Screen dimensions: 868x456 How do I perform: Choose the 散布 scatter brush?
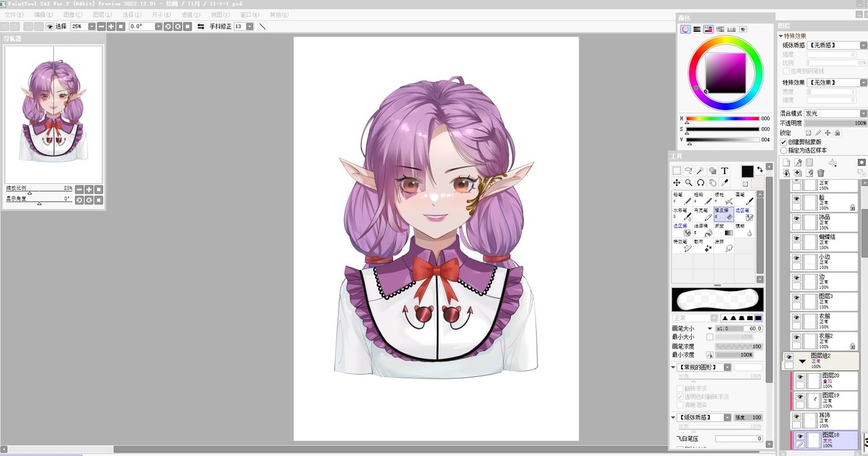click(702, 245)
